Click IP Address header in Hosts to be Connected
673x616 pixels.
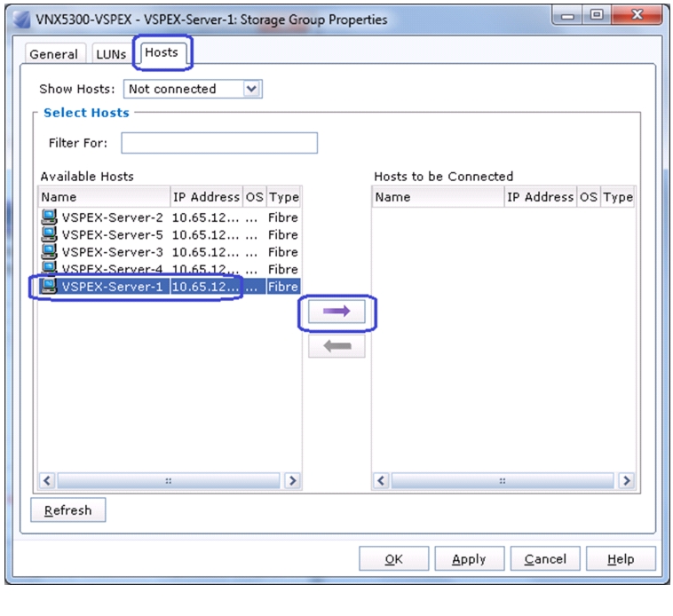(541, 197)
